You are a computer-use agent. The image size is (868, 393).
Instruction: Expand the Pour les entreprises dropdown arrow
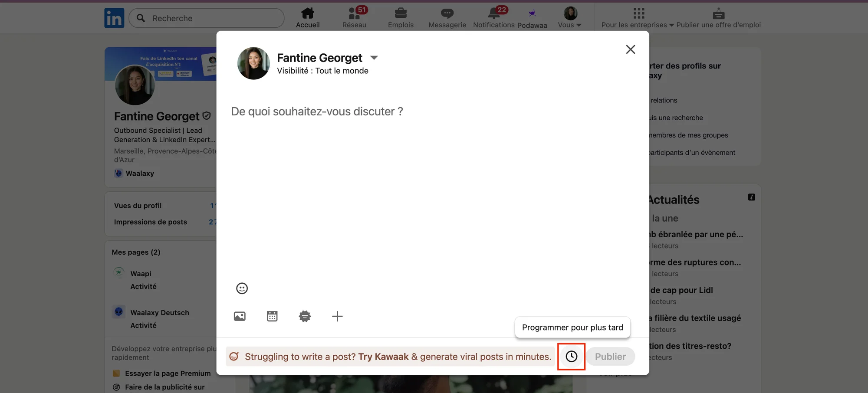click(x=672, y=25)
